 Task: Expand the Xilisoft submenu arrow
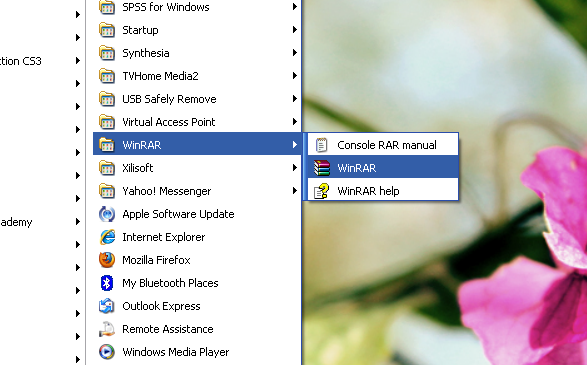click(295, 168)
